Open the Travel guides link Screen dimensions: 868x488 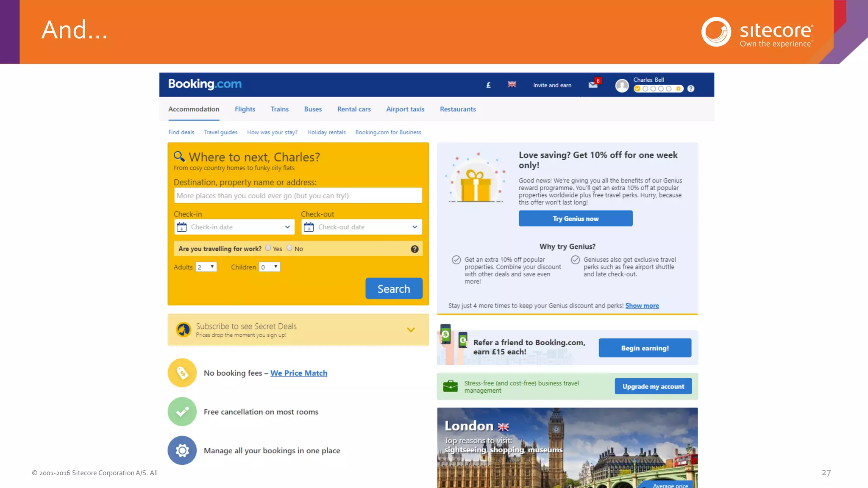[x=220, y=132]
